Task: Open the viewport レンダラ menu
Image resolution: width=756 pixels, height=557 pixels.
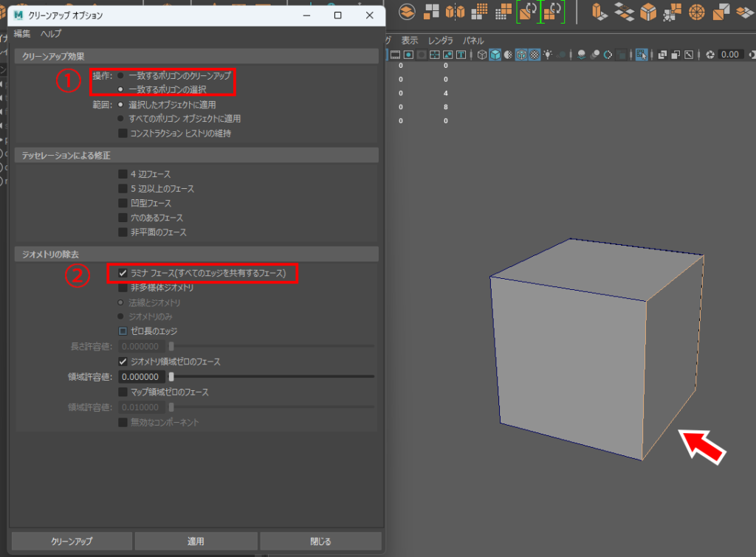Action: tap(441, 41)
